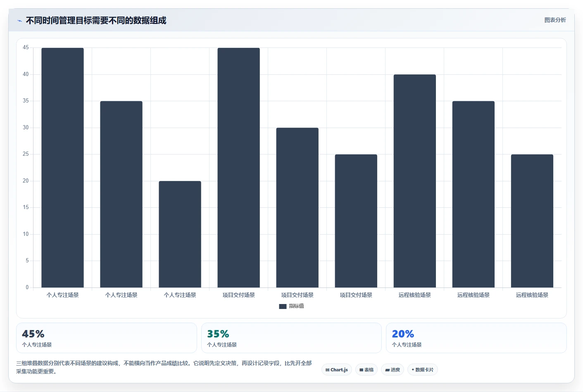Click the y-axis tick label 5
The image size is (583, 392).
point(27,261)
